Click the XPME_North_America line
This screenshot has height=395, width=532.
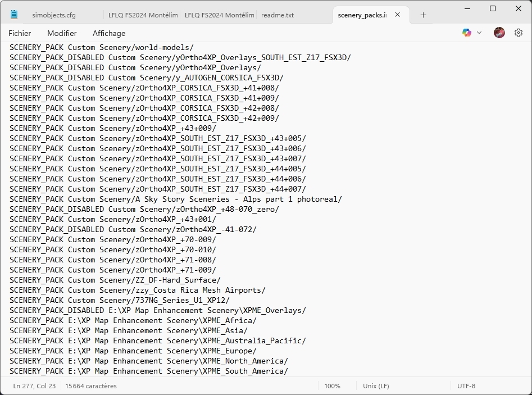pyautogui.click(x=149, y=361)
